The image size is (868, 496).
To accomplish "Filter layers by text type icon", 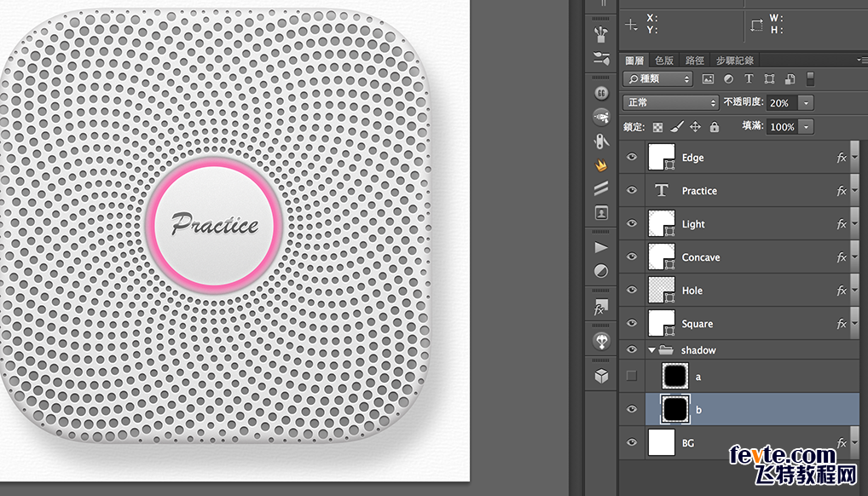I will tap(749, 79).
